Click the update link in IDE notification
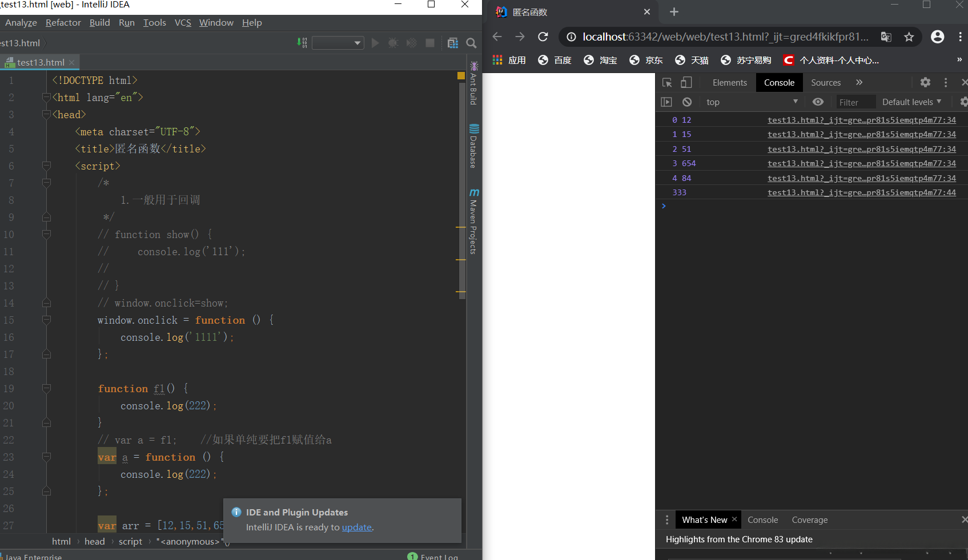Screen dimensions: 968x560 coord(356,527)
